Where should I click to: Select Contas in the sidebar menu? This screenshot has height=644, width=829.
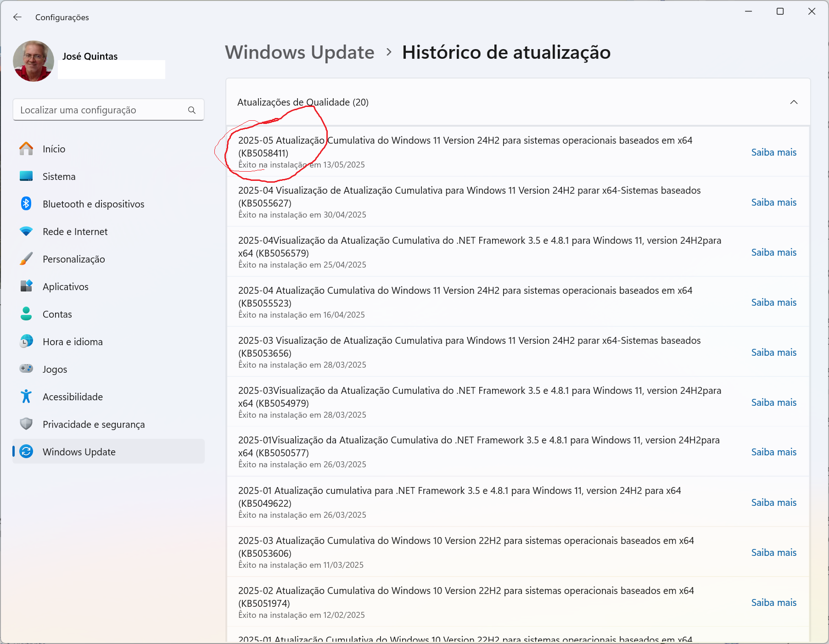[57, 314]
